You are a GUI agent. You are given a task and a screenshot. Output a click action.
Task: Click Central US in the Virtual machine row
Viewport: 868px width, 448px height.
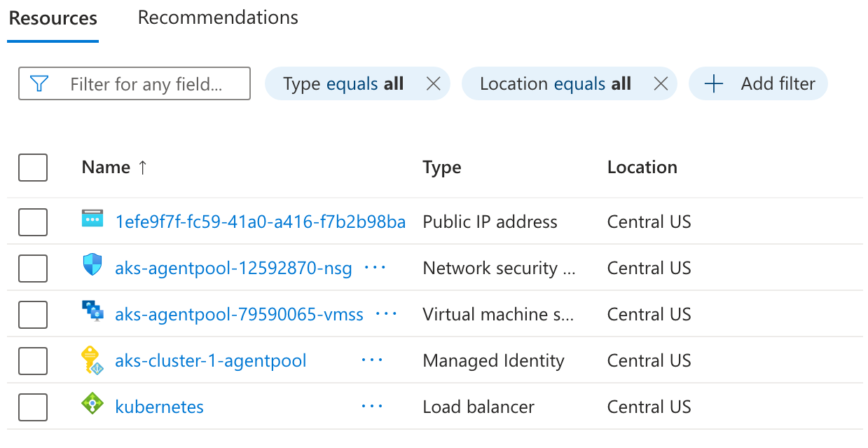[649, 314]
